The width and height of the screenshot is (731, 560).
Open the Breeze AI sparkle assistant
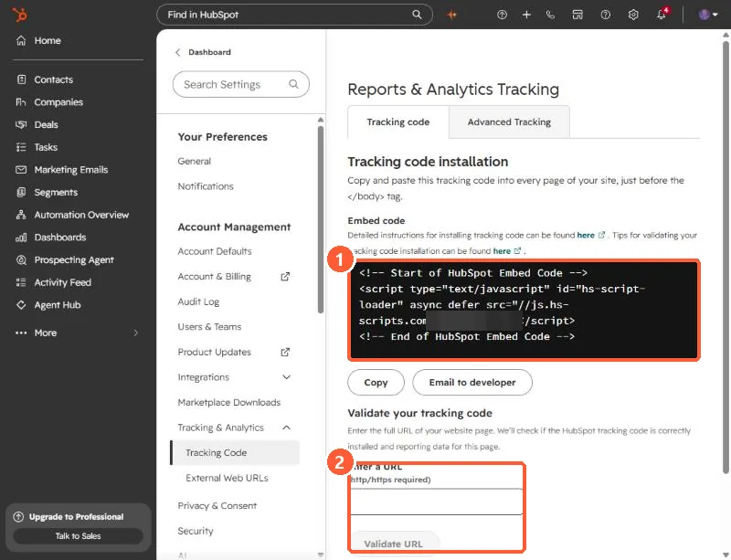451,15
